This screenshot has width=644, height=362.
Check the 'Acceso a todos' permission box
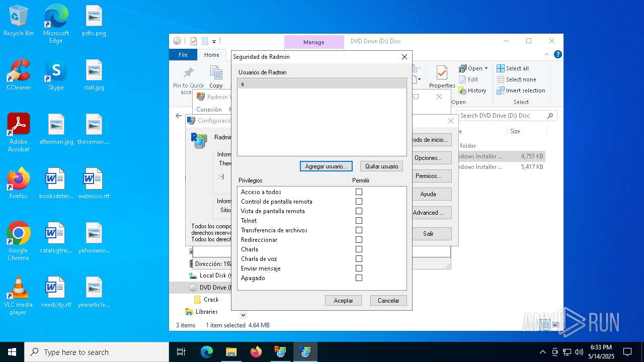click(359, 192)
